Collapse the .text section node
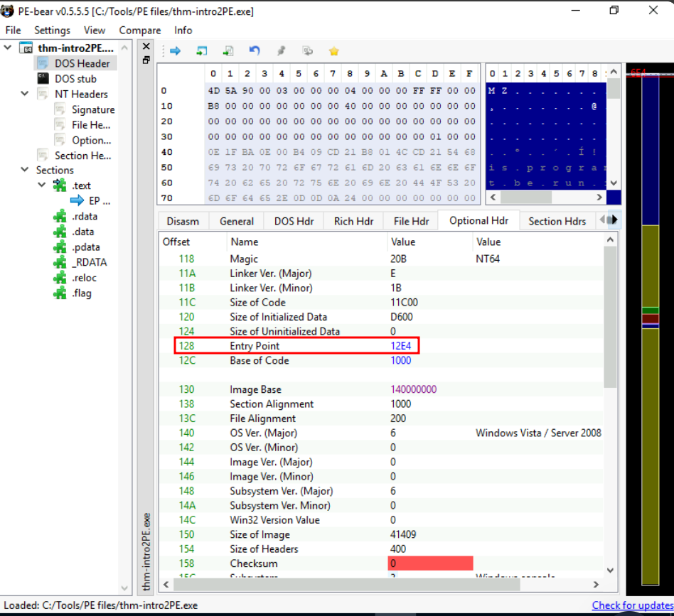Screen dimensions: 674x616 pos(42,185)
